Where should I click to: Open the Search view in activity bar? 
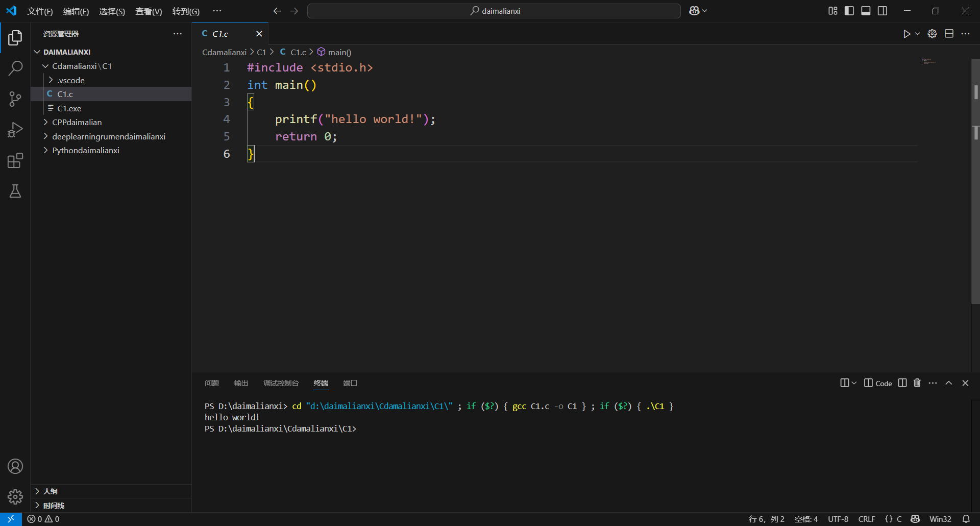15,68
